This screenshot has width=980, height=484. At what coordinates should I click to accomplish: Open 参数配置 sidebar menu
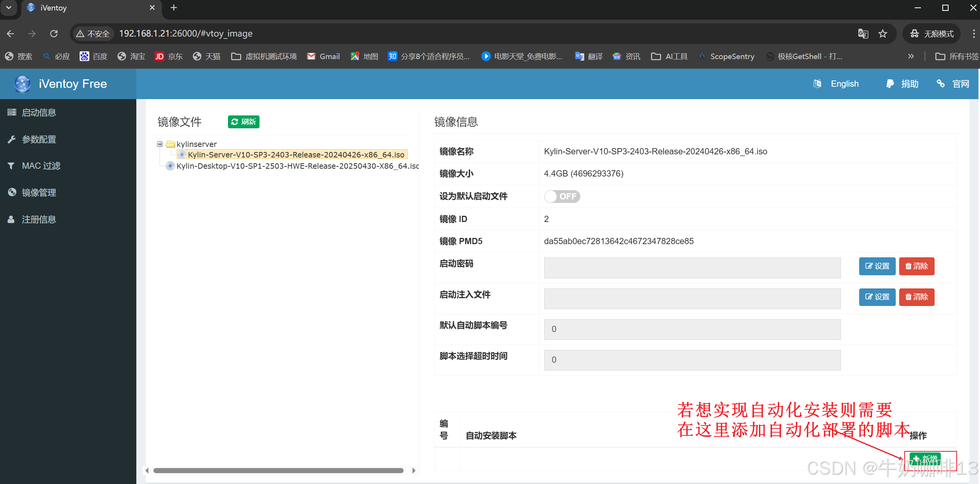click(39, 139)
